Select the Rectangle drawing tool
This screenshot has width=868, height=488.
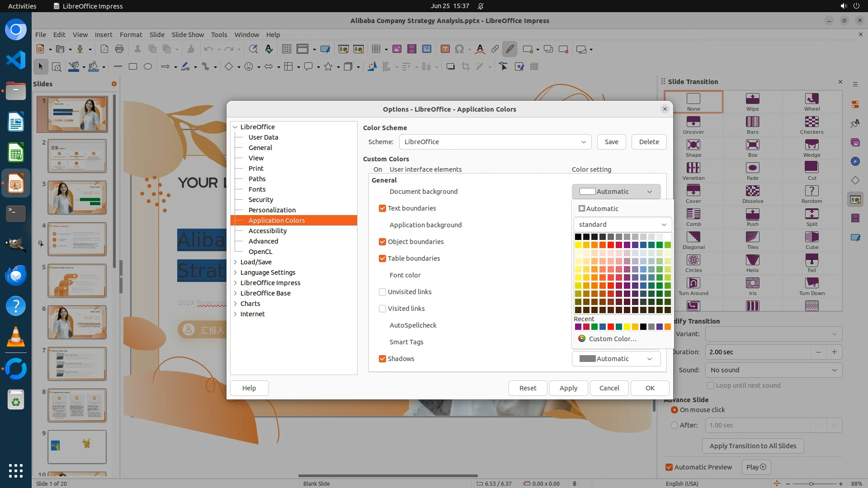(x=133, y=67)
